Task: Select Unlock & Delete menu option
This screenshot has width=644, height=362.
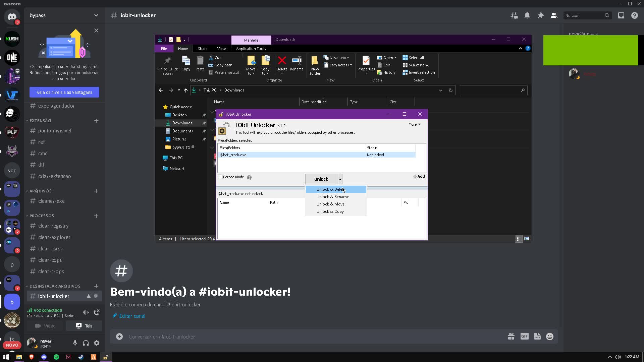Action: (336, 189)
